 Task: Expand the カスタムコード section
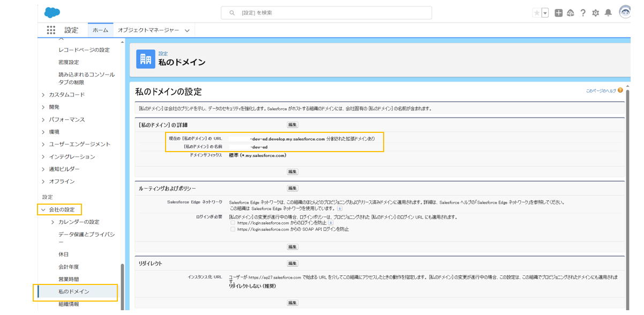[x=43, y=95]
